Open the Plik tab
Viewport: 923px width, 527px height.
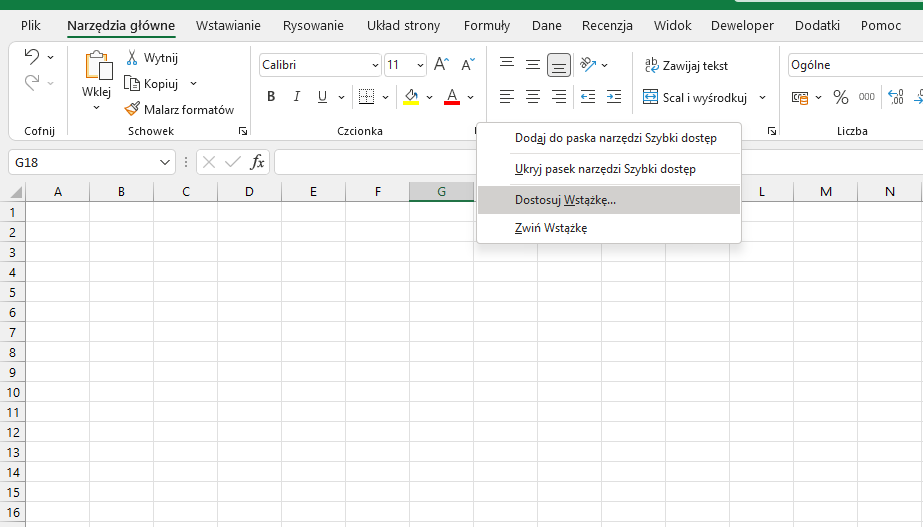click(x=31, y=25)
